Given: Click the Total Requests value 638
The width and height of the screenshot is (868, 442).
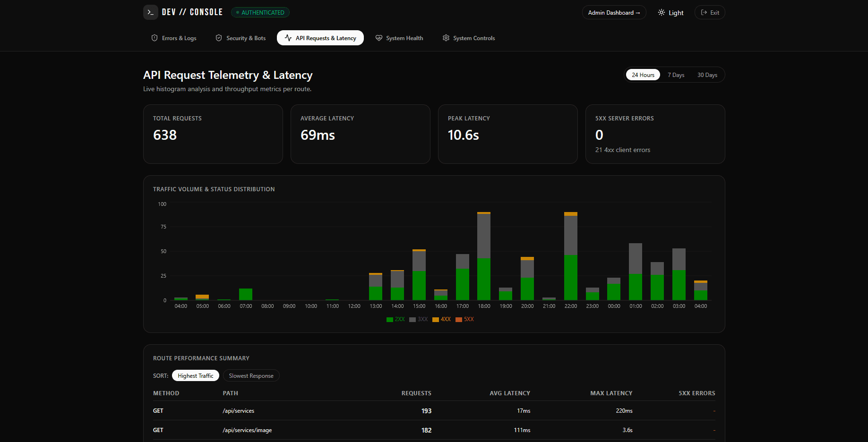Looking at the screenshot, I should tap(165, 135).
